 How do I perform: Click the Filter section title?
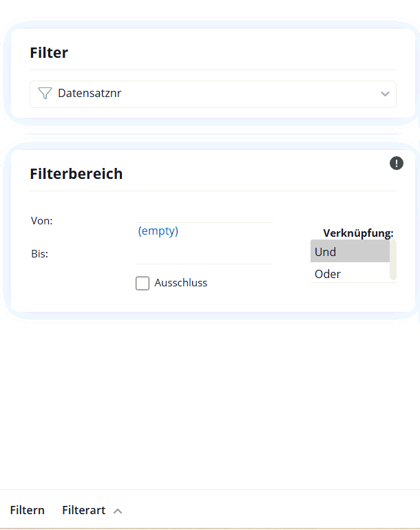[x=49, y=53]
